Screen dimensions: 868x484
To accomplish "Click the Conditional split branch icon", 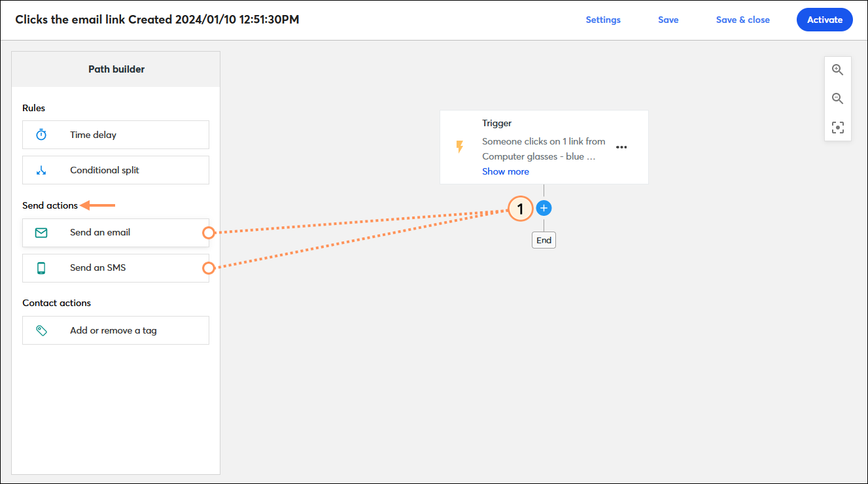I will click(x=41, y=170).
